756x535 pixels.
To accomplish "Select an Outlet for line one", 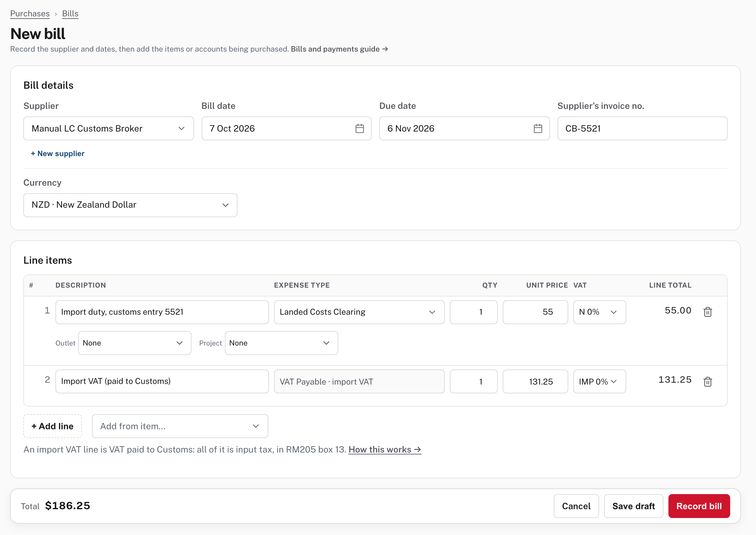I will coord(135,343).
